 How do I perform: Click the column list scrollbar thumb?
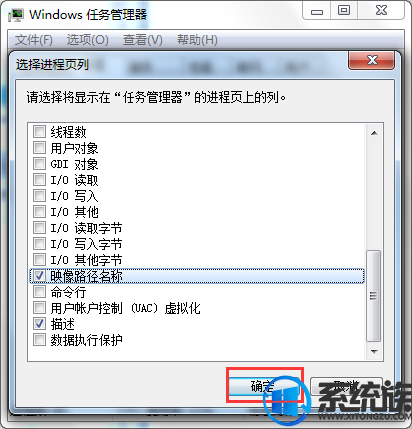point(374,296)
